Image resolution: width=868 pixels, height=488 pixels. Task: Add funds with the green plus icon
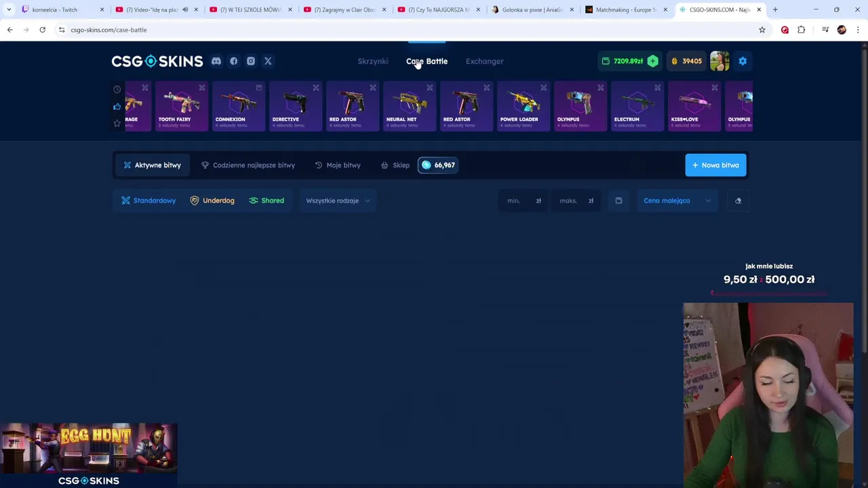coord(652,61)
